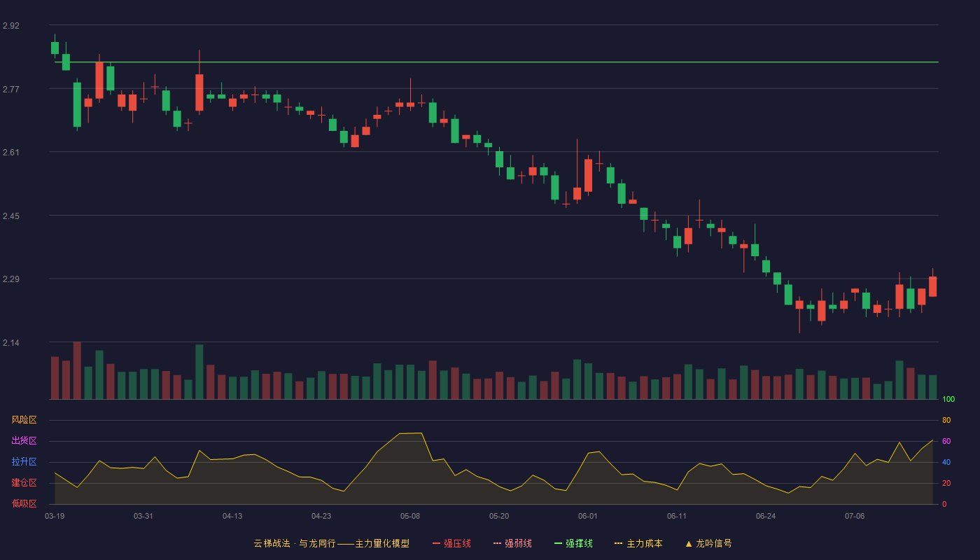Click the 龙吟信号 triangle legend icon

click(689, 543)
